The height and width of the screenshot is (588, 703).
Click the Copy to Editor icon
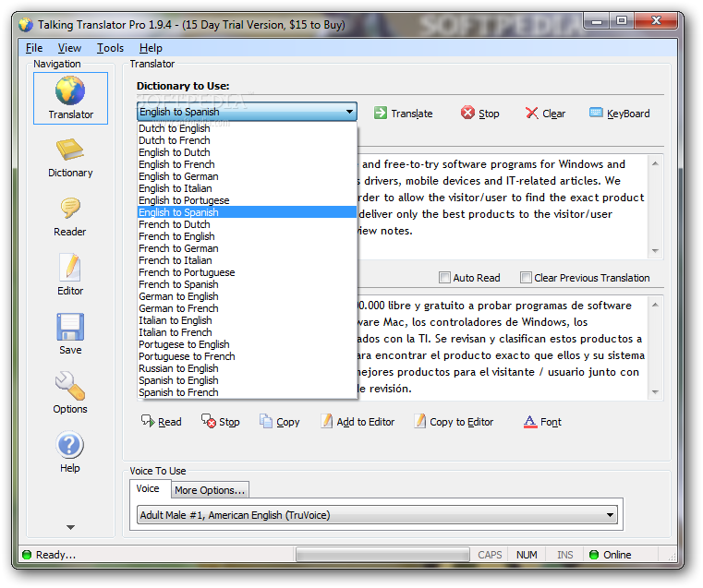(x=420, y=421)
